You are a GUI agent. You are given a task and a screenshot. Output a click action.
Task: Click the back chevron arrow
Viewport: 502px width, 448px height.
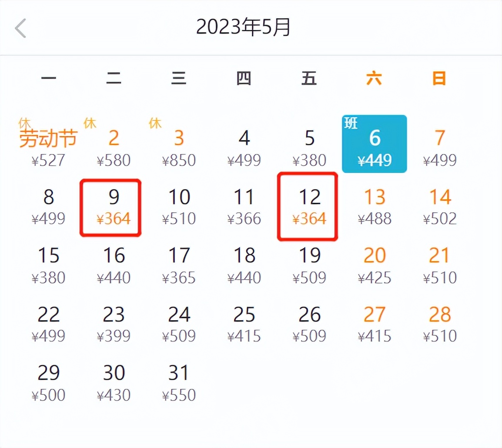pos(20,27)
